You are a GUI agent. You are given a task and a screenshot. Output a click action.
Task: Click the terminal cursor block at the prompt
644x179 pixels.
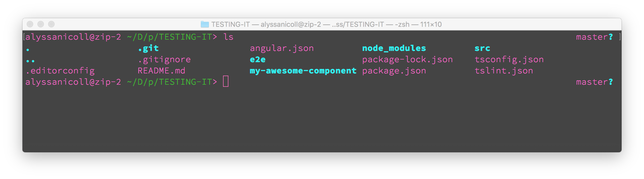[226, 81]
